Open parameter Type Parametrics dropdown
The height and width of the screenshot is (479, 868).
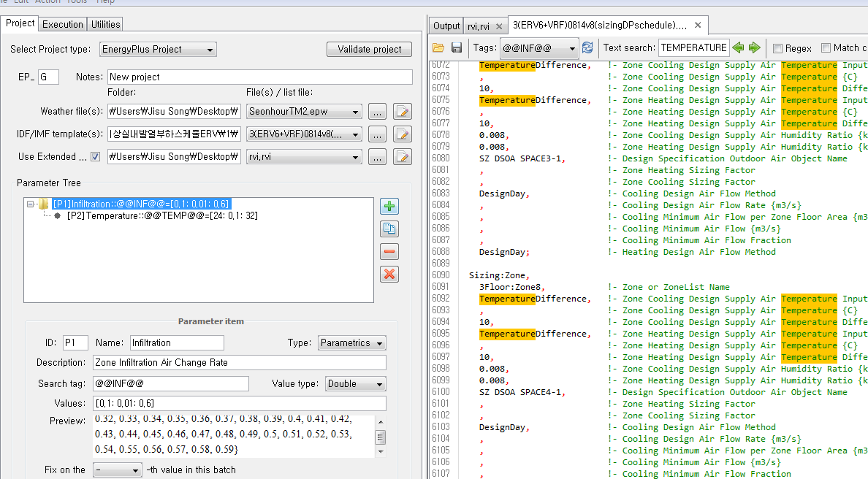point(352,343)
